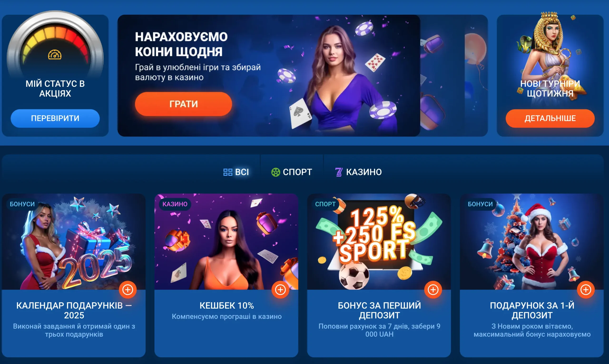Screen dimensions: 609x364
Task: Click the БОНУСИ tag on calendar card
Action: pyautogui.click(x=22, y=204)
